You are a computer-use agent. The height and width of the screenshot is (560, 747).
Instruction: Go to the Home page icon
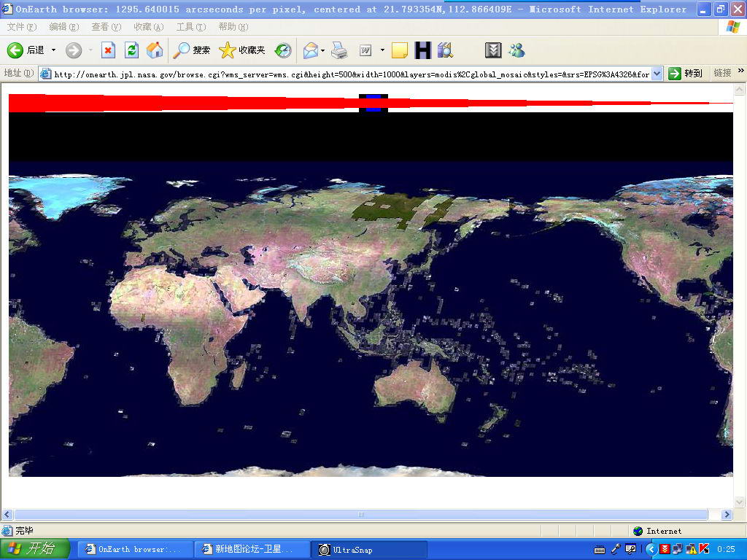point(154,50)
